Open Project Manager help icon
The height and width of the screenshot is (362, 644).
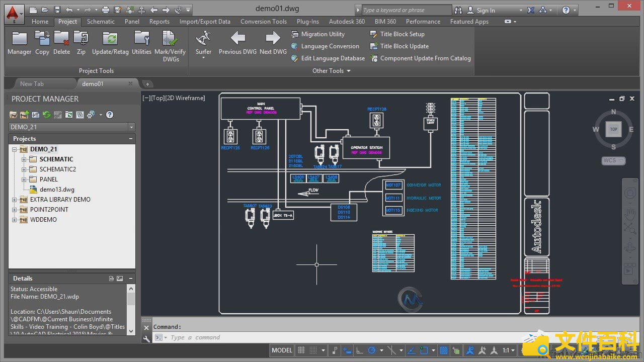pos(110,115)
